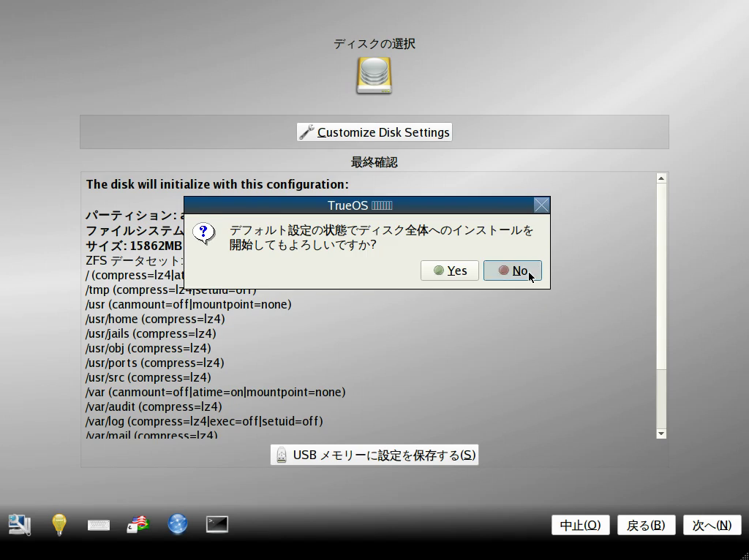
Task: Open the network configuration globe icon
Action: pos(178,524)
